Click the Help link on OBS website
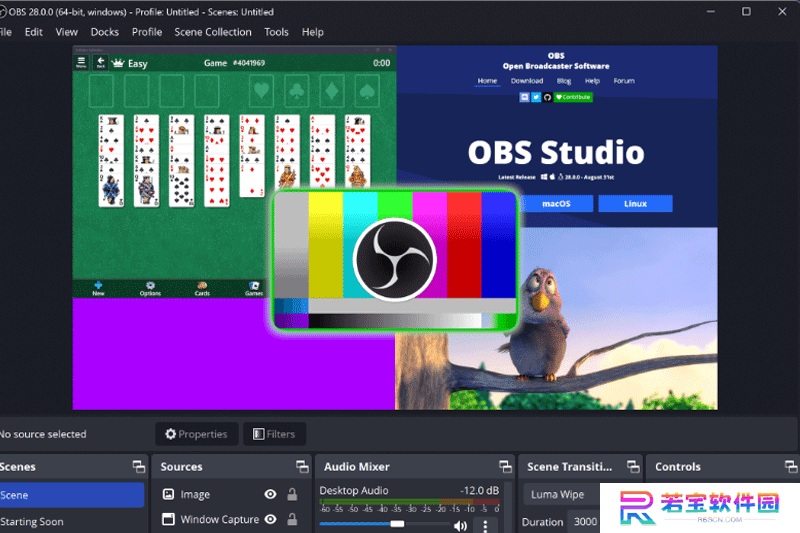The width and height of the screenshot is (800, 533). (x=592, y=81)
